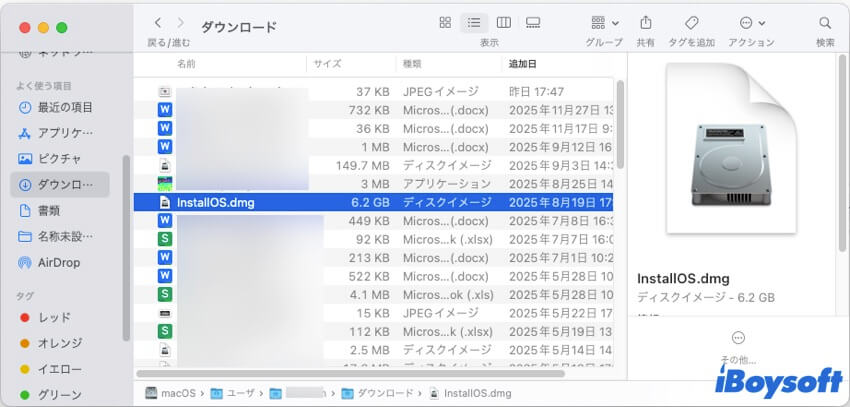Switch to list view
Image resolution: width=850 pixels, height=407 pixels.
point(474,22)
